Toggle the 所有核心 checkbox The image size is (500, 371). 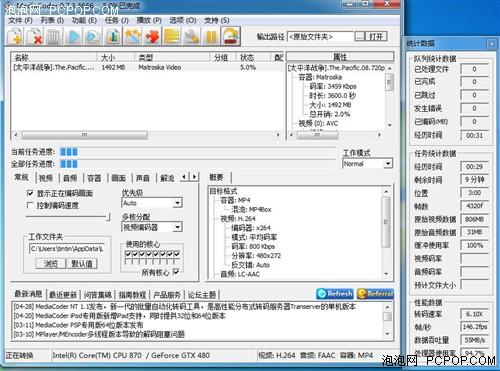pyautogui.click(x=176, y=272)
